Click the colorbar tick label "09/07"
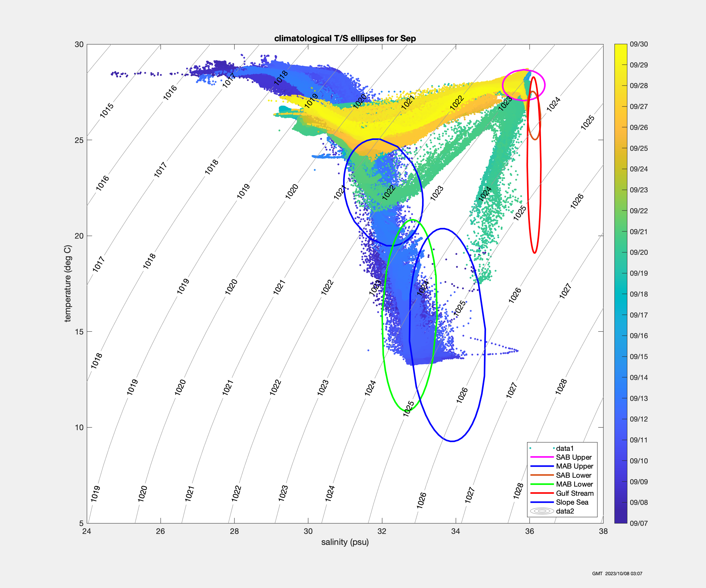 [x=639, y=523]
